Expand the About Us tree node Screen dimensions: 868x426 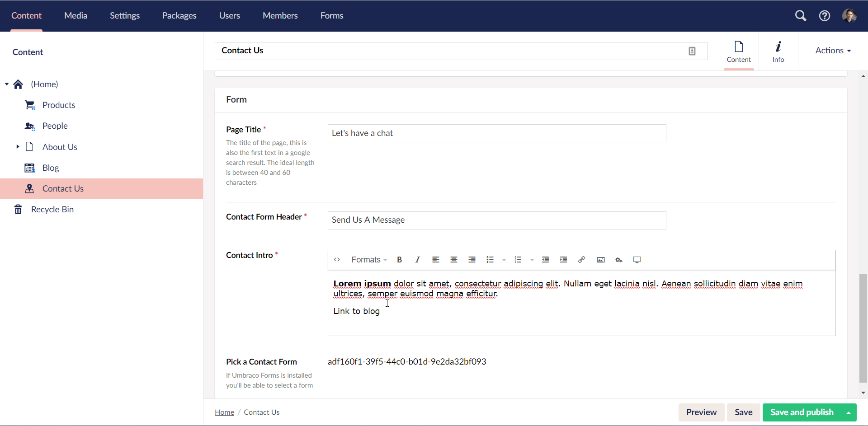click(x=18, y=147)
